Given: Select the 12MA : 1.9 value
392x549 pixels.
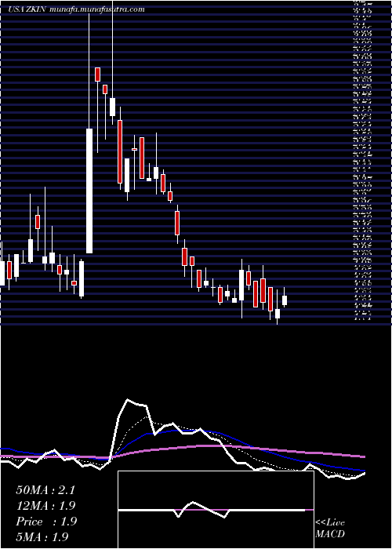Looking at the screenshot, I should pos(45,506).
